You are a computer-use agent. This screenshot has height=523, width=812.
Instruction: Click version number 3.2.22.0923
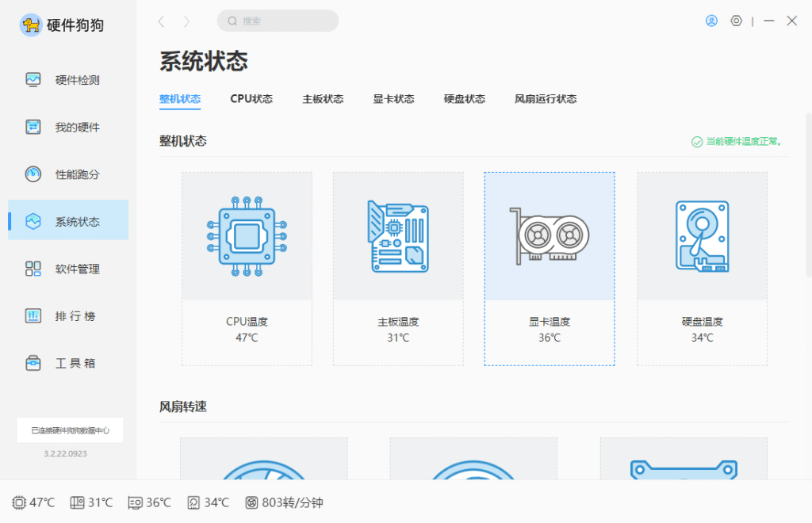click(65, 454)
